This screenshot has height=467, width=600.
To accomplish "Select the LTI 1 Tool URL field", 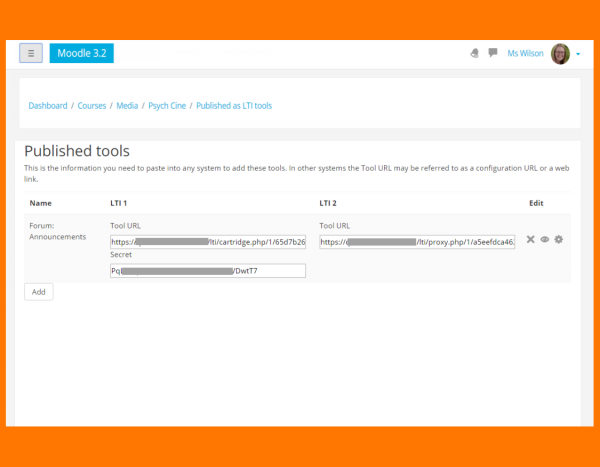I will pos(208,241).
